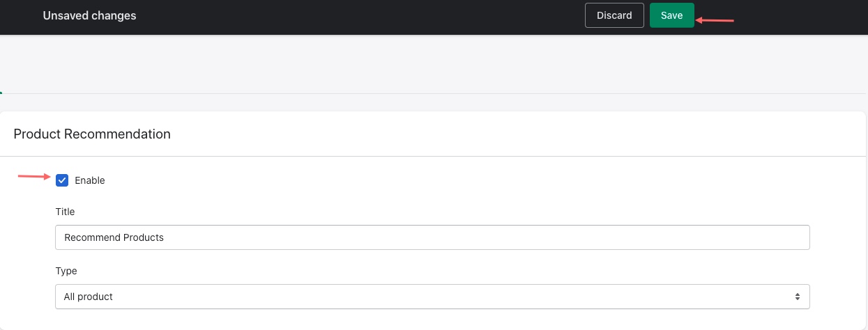The height and width of the screenshot is (330, 868).
Task: Discard the unsaved changes
Action: (x=614, y=15)
